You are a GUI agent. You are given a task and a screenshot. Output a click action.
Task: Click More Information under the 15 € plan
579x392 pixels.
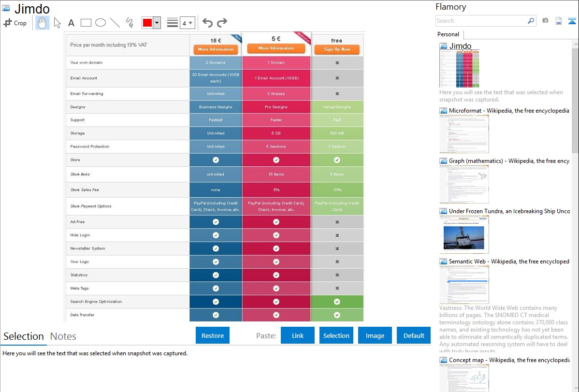click(216, 49)
